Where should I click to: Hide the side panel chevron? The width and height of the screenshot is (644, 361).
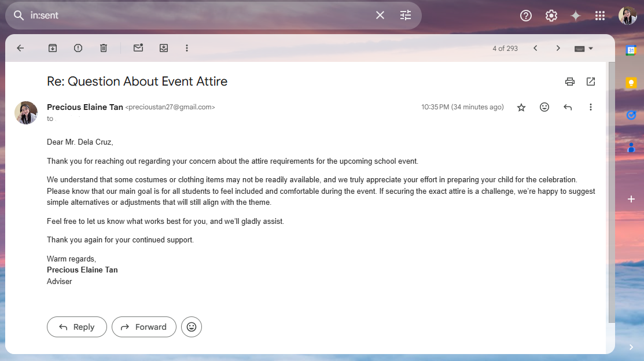coord(631,347)
